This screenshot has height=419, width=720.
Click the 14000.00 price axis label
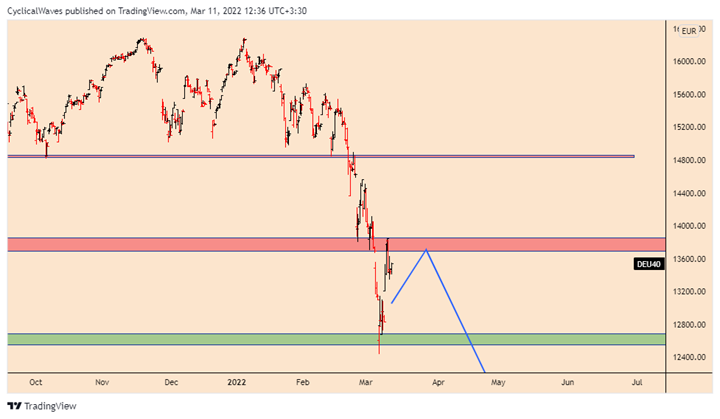pyautogui.click(x=689, y=226)
